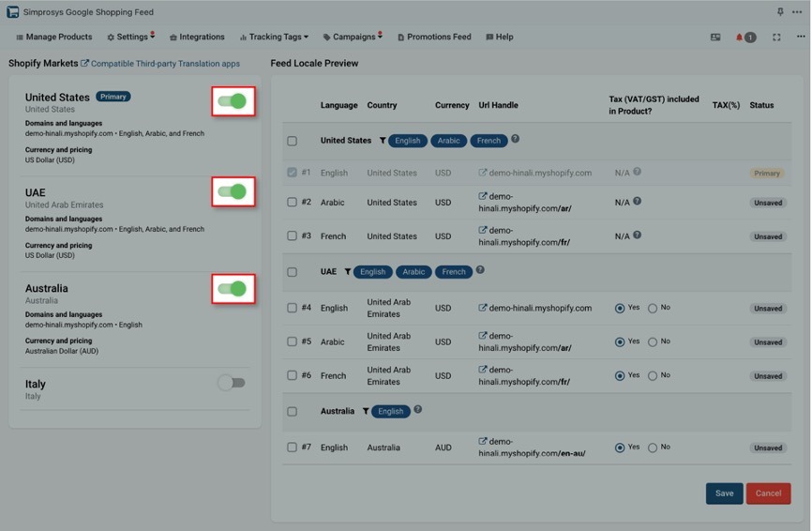Open the toolbar three-dots menu beside fullscreen
Image resolution: width=812 pixels, height=531 pixels.
801,37
